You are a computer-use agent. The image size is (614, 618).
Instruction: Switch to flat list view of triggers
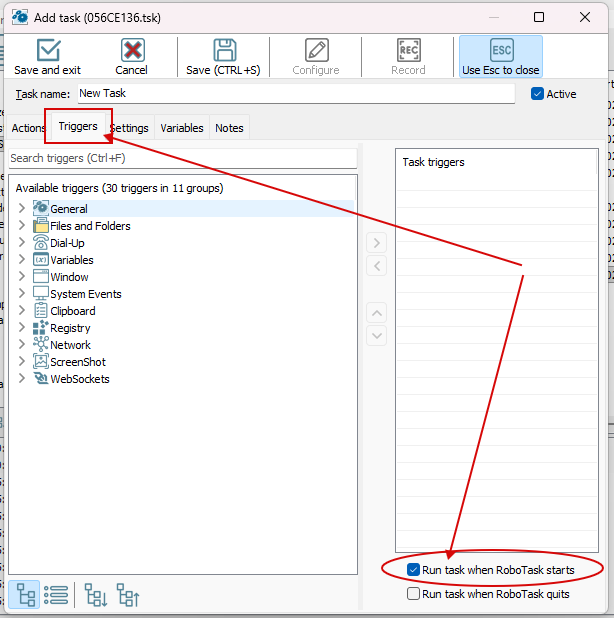[x=57, y=595]
